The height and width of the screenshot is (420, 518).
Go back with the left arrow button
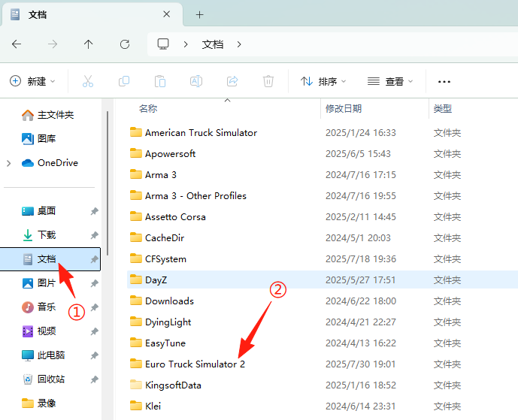[x=17, y=44]
